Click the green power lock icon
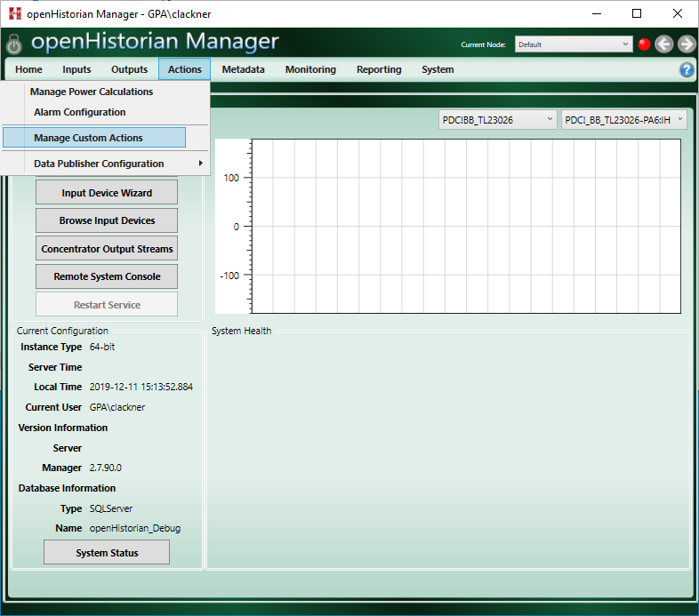Viewport: 699px width, 616px height. (x=14, y=44)
